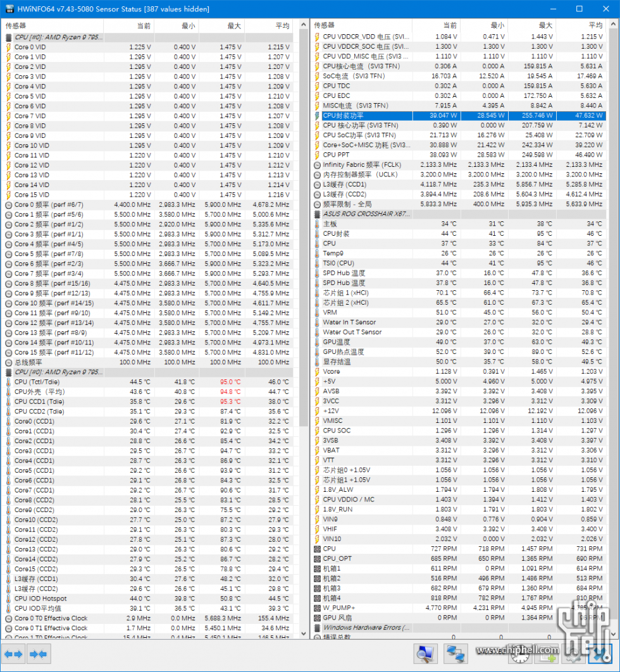Click the 最大 column header in the right panel

point(531,25)
